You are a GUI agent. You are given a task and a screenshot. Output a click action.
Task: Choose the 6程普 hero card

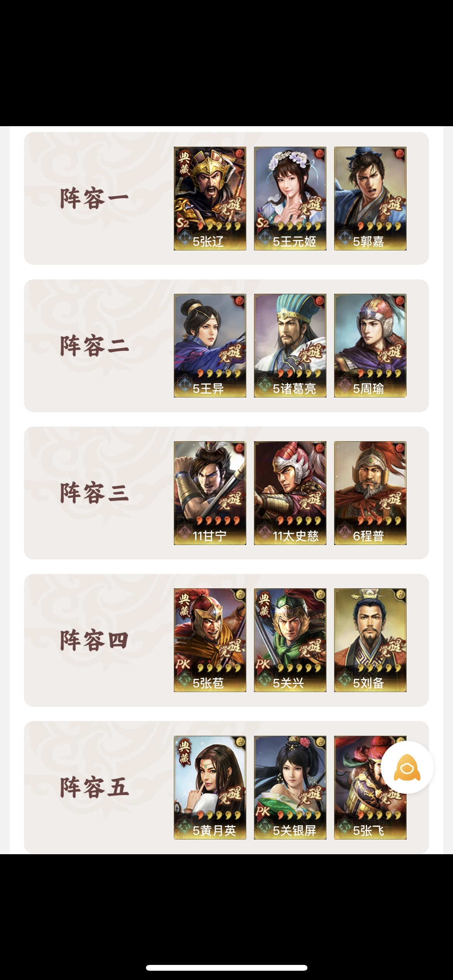click(x=370, y=493)
